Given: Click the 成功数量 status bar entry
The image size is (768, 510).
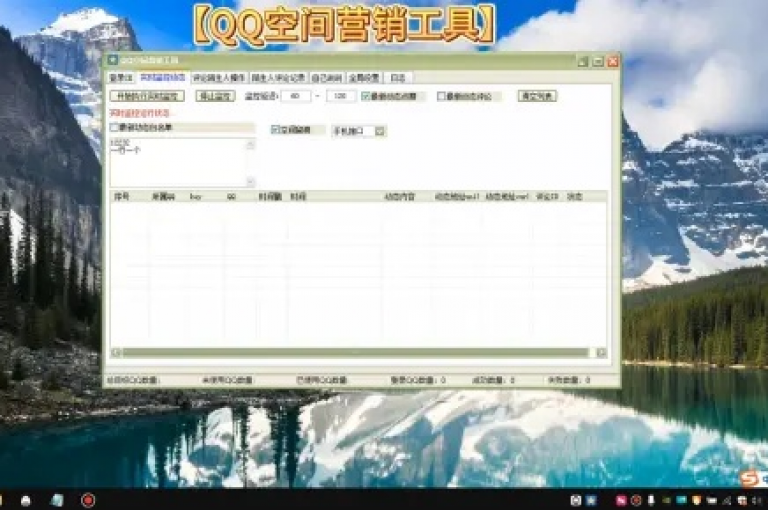Looking at the screenshot, I should (x=493, y=380).
